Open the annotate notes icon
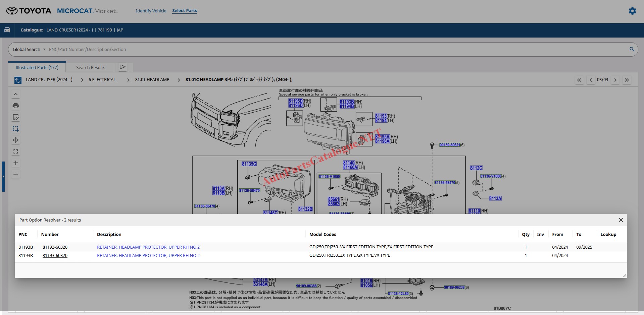Screen dimensions: 644x315 tap(16, 117)
